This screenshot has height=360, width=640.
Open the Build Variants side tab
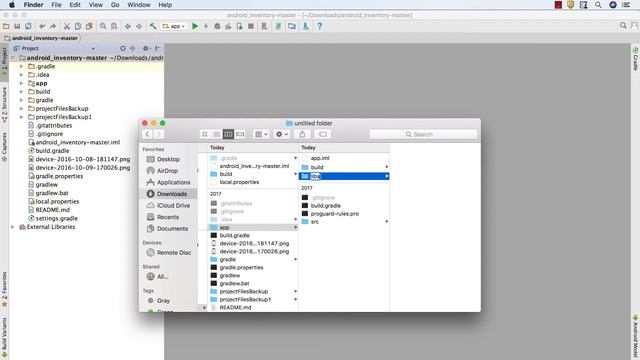tap(4, 337)
